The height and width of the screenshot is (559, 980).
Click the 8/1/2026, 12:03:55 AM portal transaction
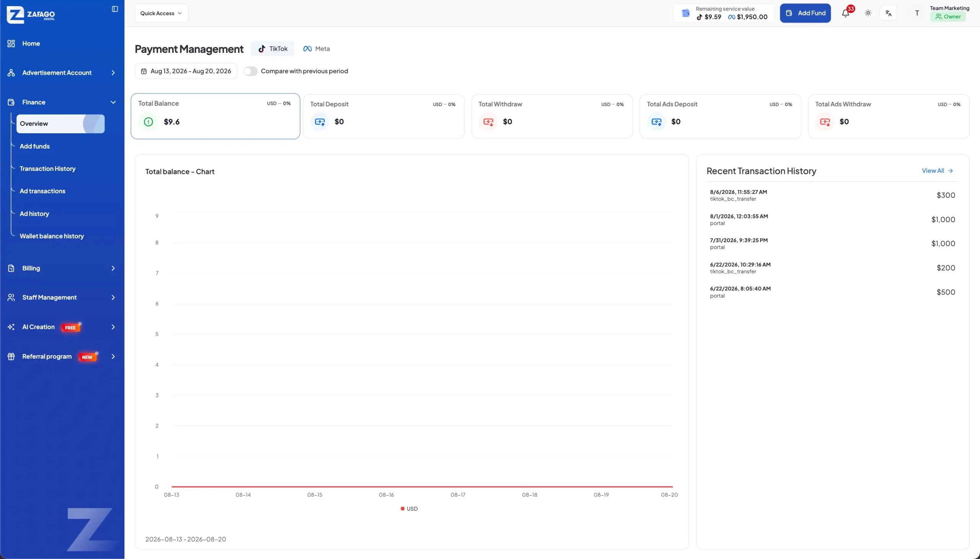[832, 219]
